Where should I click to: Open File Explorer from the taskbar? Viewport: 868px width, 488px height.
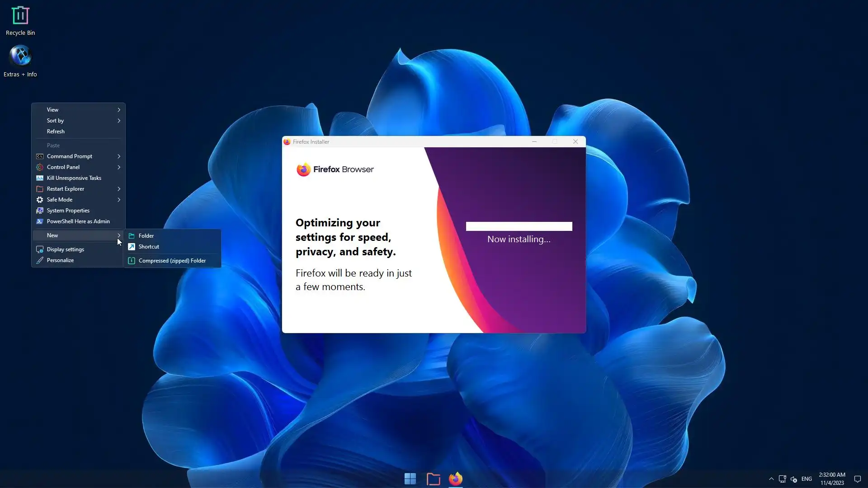tap(433, 479)
